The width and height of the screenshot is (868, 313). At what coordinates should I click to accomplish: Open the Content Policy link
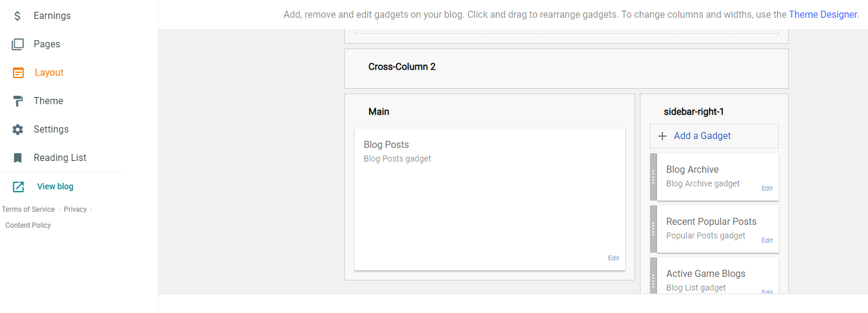click(28, 225)
